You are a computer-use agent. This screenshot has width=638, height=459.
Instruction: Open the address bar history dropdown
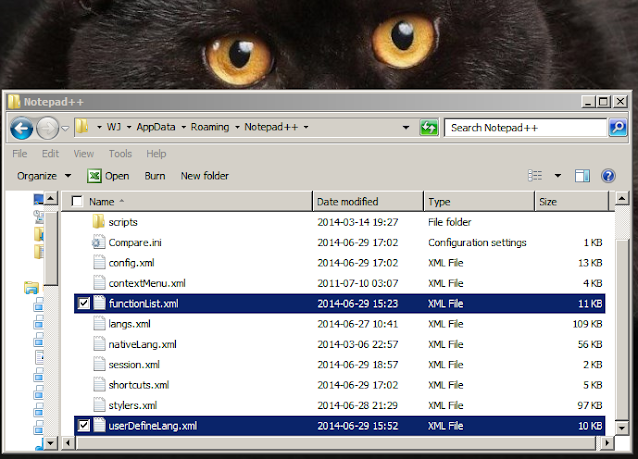coord(406,128)
